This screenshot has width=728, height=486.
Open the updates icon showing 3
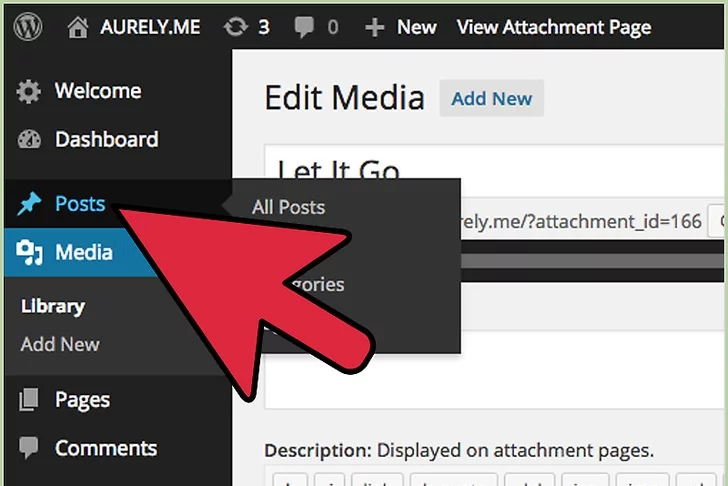237,27
